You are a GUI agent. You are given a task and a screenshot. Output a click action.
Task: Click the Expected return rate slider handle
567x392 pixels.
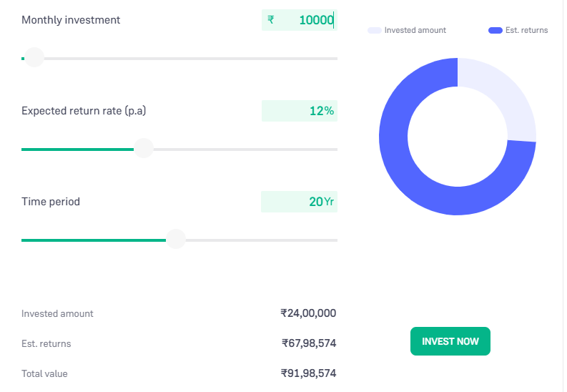[144, 149]
